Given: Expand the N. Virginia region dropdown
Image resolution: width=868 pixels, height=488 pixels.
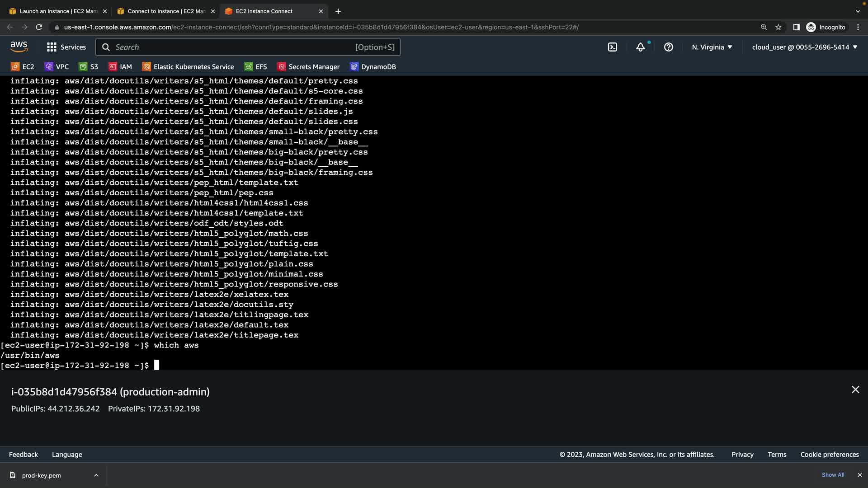Looking at the screenshot, I should tap(712, 47).
